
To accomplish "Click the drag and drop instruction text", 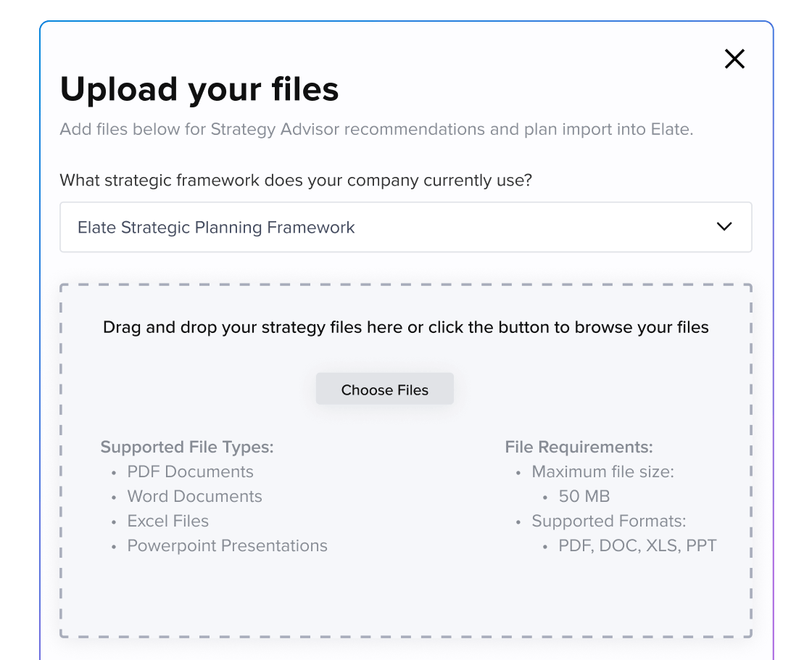I will [x=405, y=327].
